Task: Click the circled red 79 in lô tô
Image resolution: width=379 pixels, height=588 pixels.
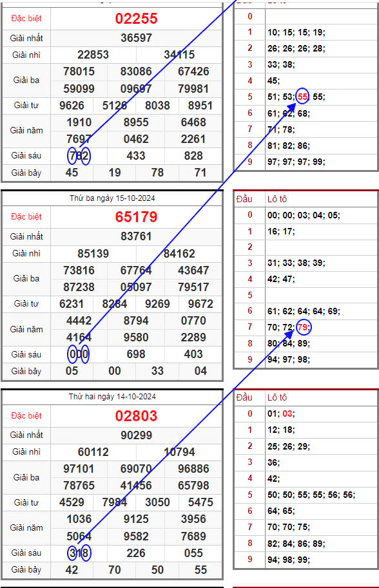Action: click(302, 327)
